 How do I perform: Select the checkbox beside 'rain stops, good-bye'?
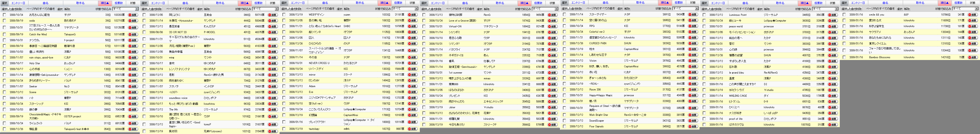click(4, 58)
